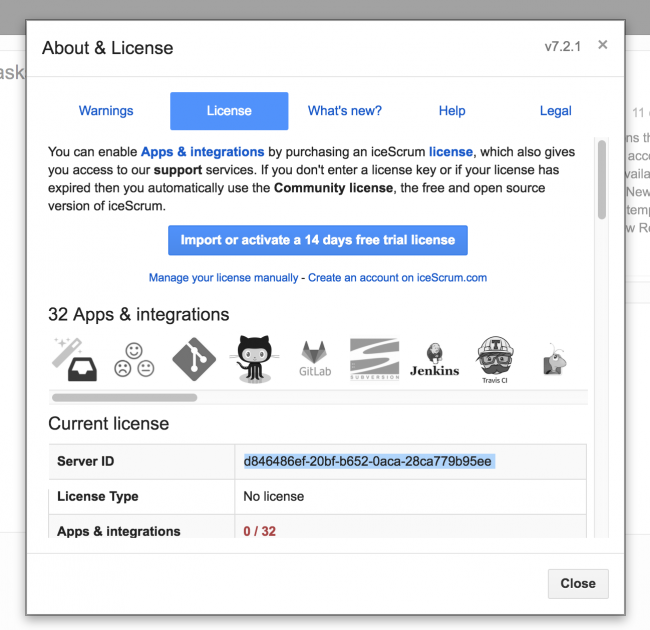Click the GitHub Octocat integration icon
Screen dimensions: 650x630
coord(254,358)
